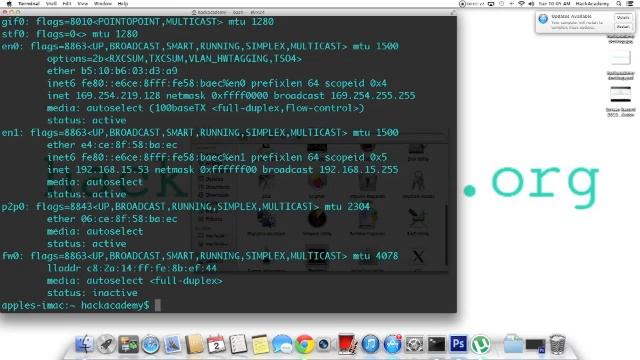Click Restart in Updates Available notification
640x360 pixels.
(623, 27)
